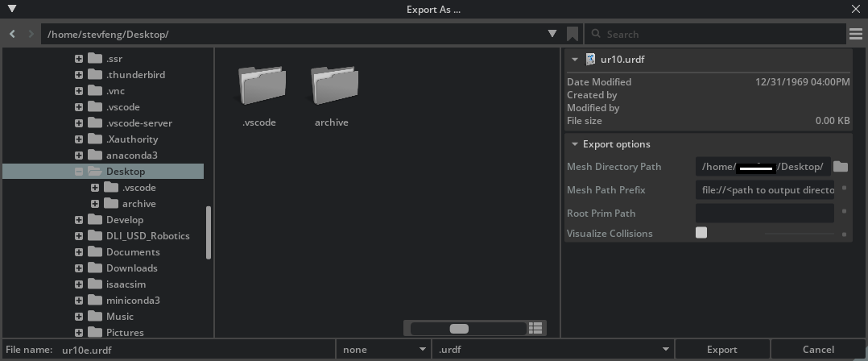Click the bookmark icon beside path bar
This screenshot has height=361, width=868.
click(x=572, y=34)
